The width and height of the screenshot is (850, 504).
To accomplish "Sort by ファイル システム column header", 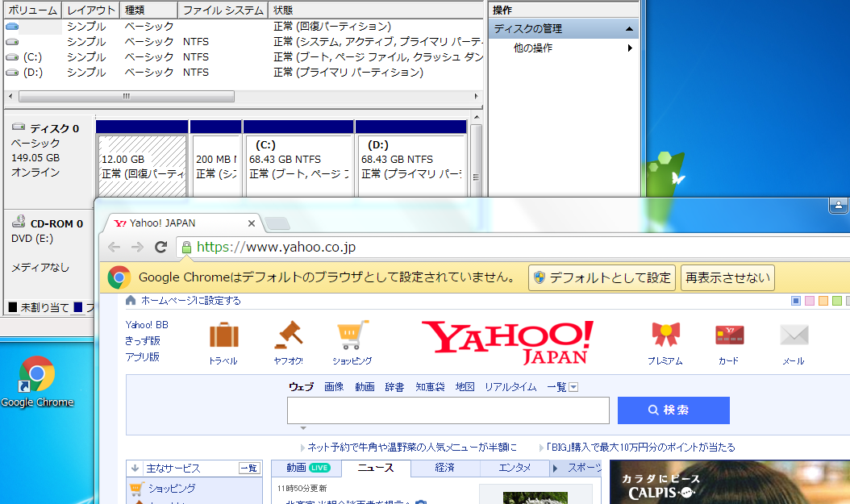I will [x=223, y=10].
